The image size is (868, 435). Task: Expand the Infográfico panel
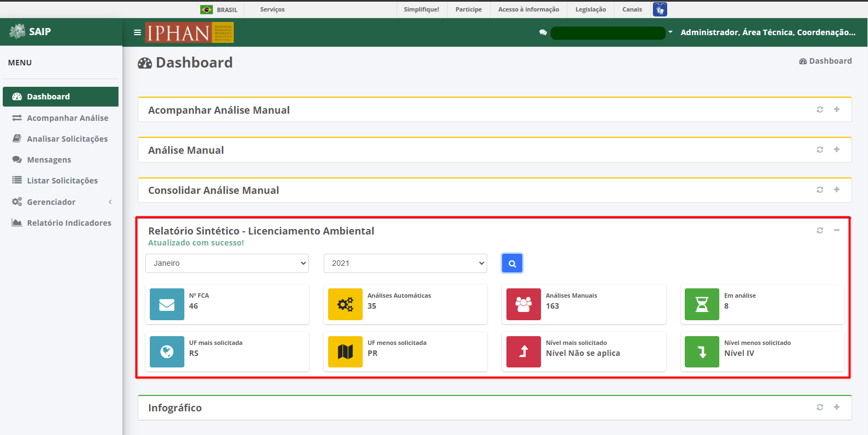[837, 407]
